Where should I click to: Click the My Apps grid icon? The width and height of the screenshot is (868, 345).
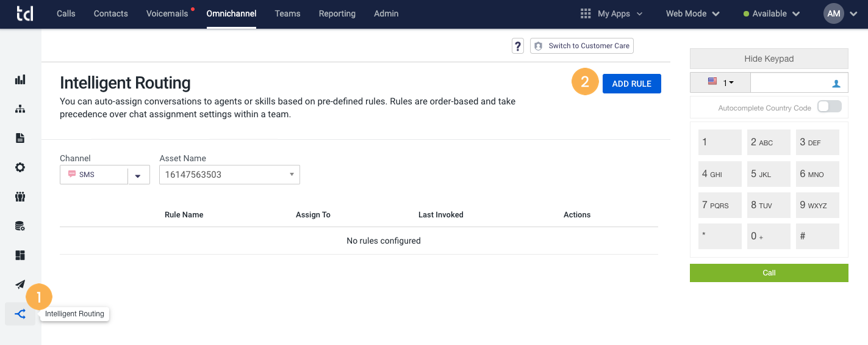[586, 13]
